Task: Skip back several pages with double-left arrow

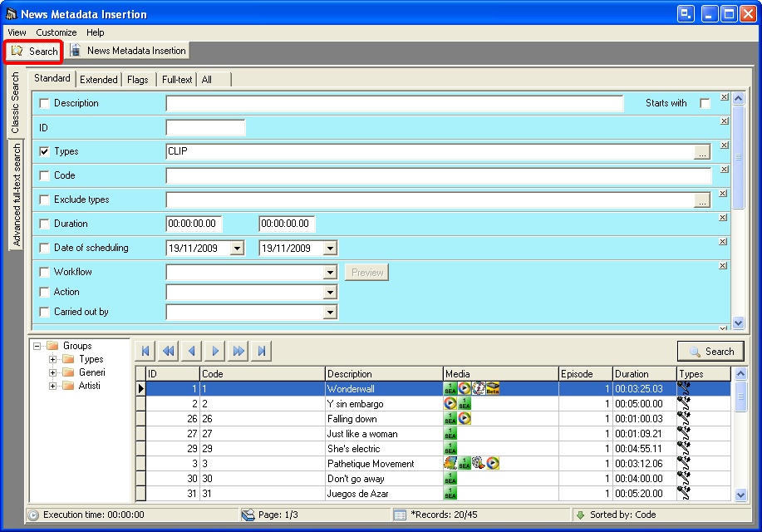Action: [168, 352]
